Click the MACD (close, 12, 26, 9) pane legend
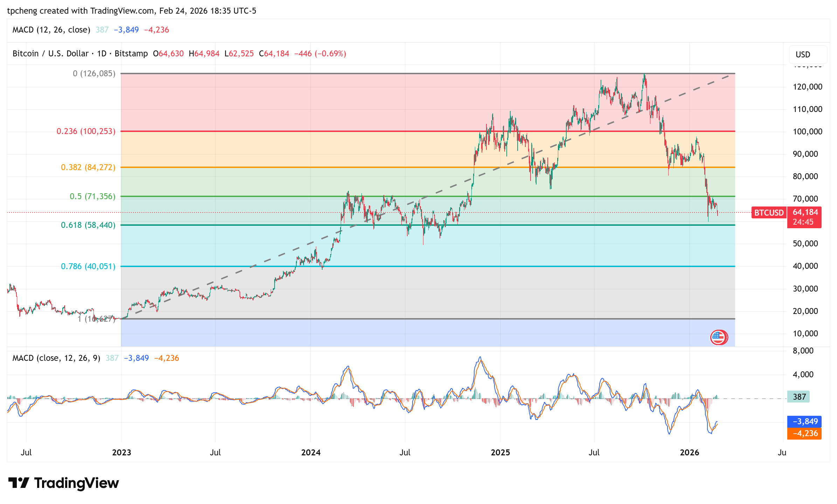 tap(56, 358)
